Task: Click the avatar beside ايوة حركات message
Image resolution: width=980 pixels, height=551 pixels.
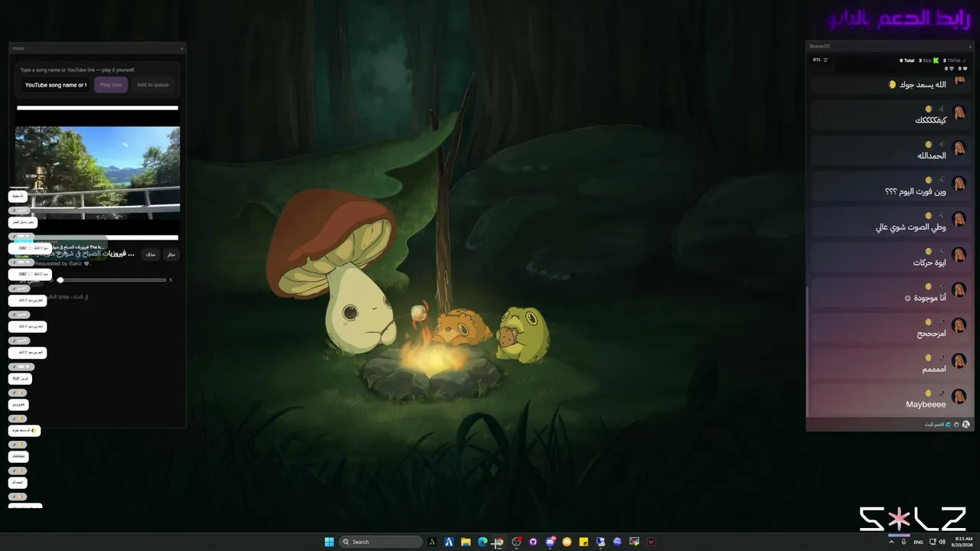Action: tap(959, 254)
